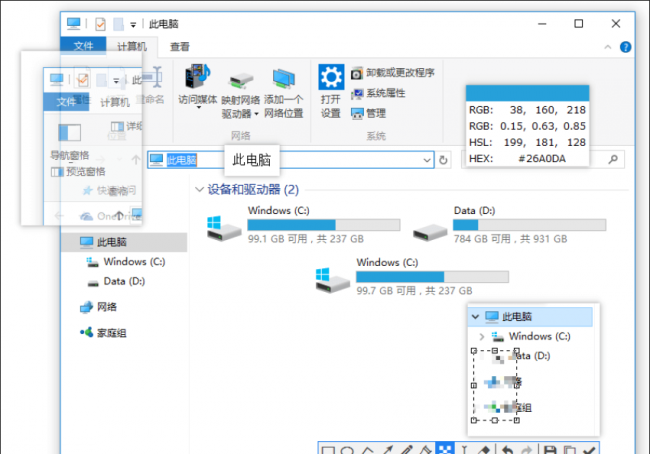Viewport: 650px width, 454px height.
Task: Click 管理 in the 系统 group
Action: (368, 113)
